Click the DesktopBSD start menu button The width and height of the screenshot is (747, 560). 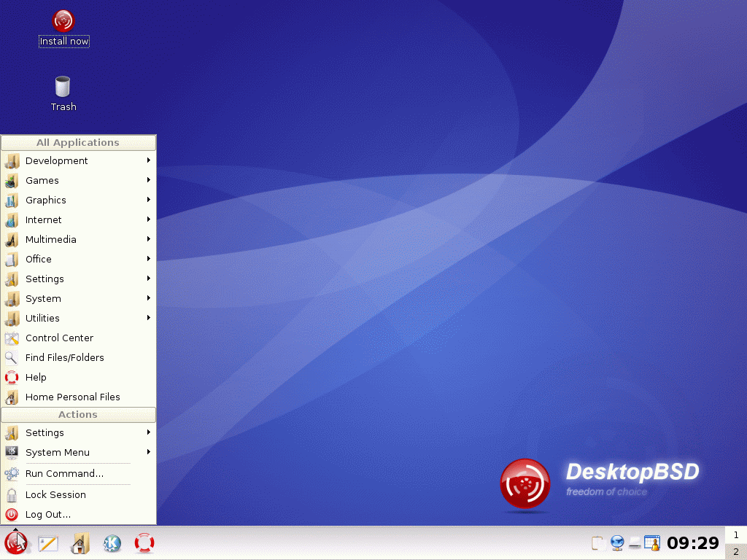click(16, 543)
